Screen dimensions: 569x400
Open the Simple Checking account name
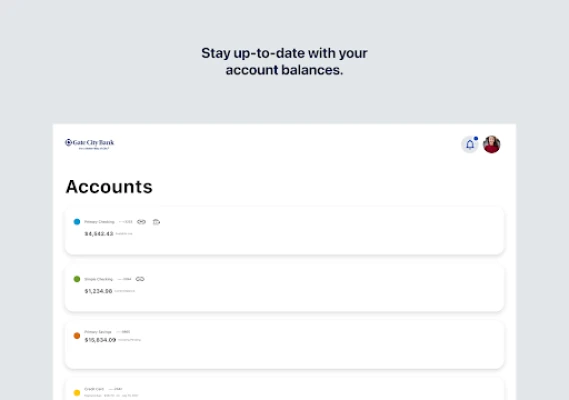click(98, 279)
